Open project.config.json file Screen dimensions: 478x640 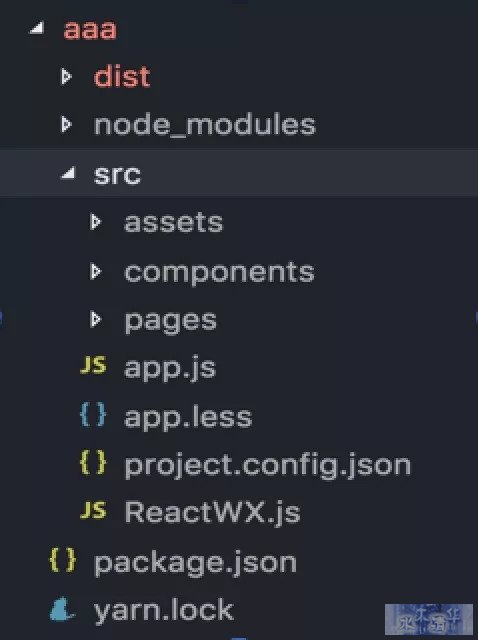pos(268,466)
